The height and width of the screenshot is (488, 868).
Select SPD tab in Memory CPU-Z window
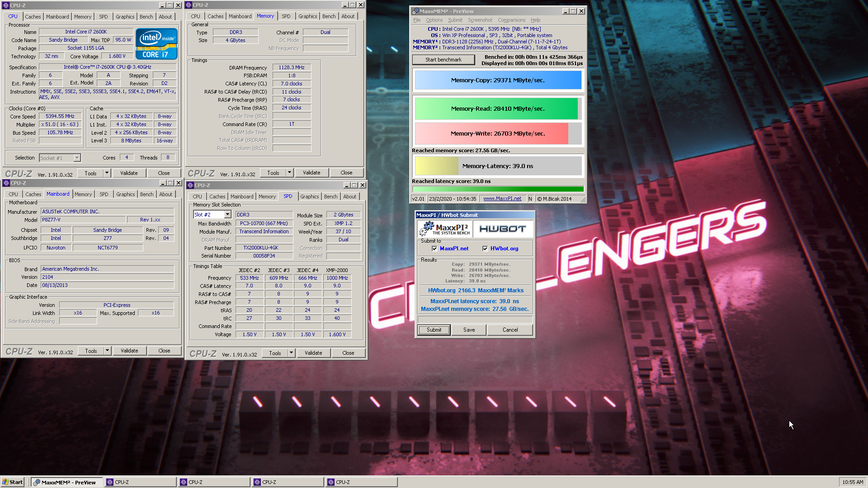click(x=286, y=16)
